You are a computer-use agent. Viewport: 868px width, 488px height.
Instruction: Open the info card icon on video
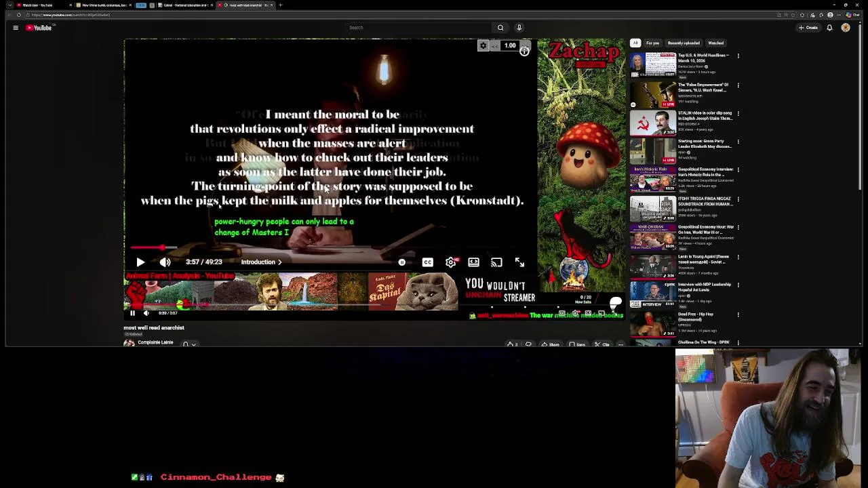pyautogui.click(x=524, y=52)
